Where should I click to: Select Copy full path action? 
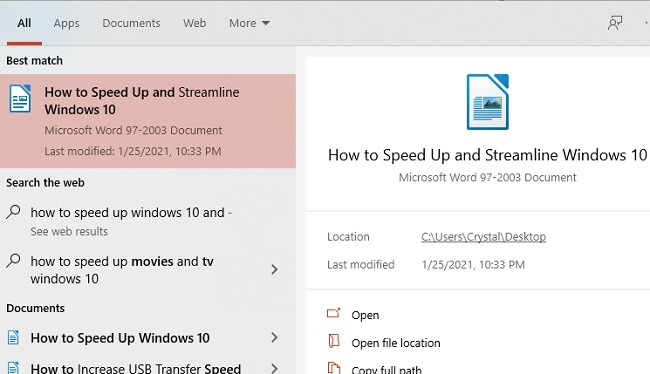[x=386, y=369]
